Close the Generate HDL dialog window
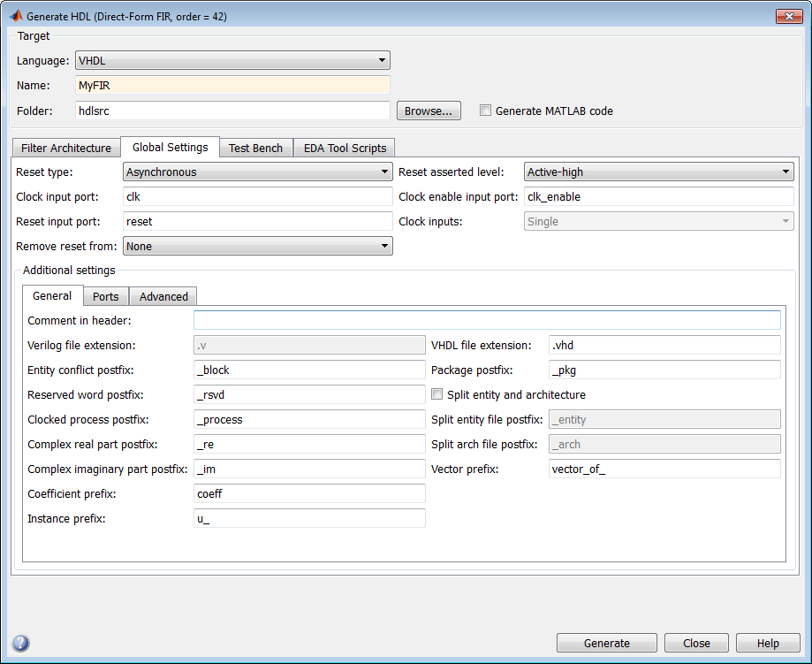Viewport: 812px width, 664px height. pyautogui.click(x=788, y=16)
